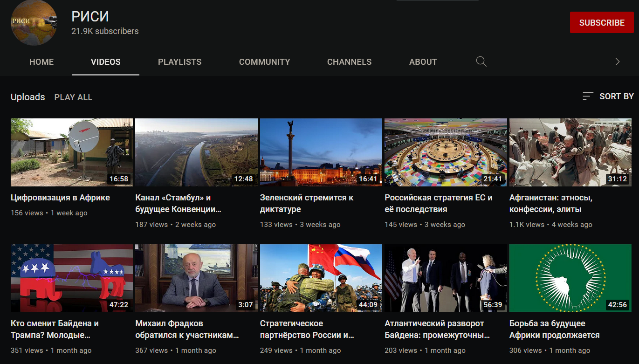The image size is (639, 364).
Task: Click the 3:07 duration badge
Action: [x=245, y=305]
